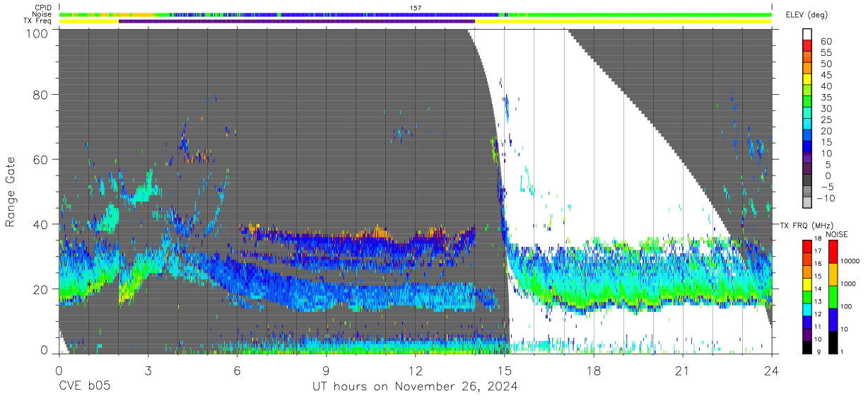The height and width of the screenshot is (401, 868).
Task: Click the 'CVE b05' radar beam label
Action: point(84,386)
